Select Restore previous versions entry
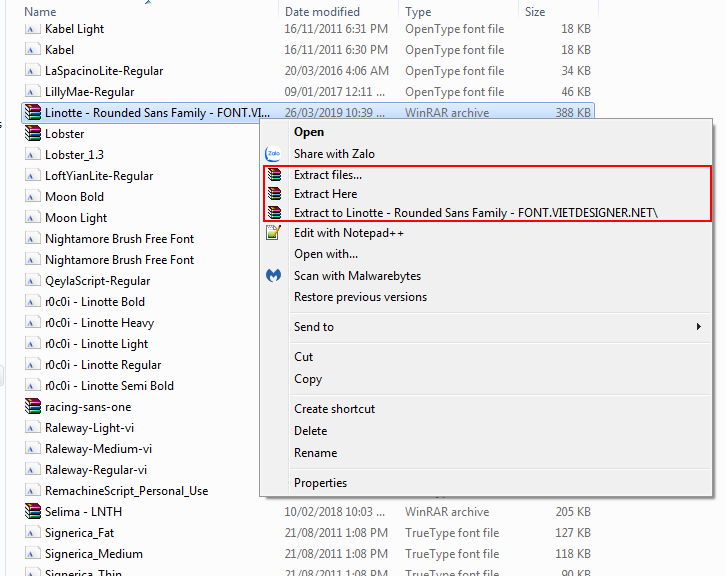Image resolution: width=726 pixels, height=576 pixels. click(360, 297)
